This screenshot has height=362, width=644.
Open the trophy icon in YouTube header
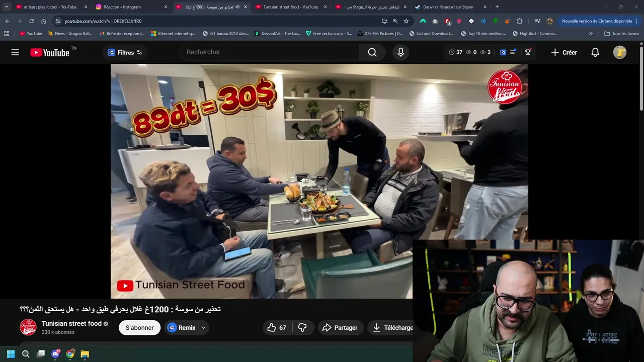coord(528,52)
